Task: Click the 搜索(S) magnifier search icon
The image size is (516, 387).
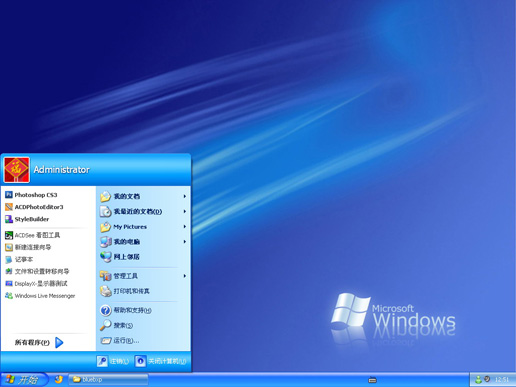Action: 105,325
